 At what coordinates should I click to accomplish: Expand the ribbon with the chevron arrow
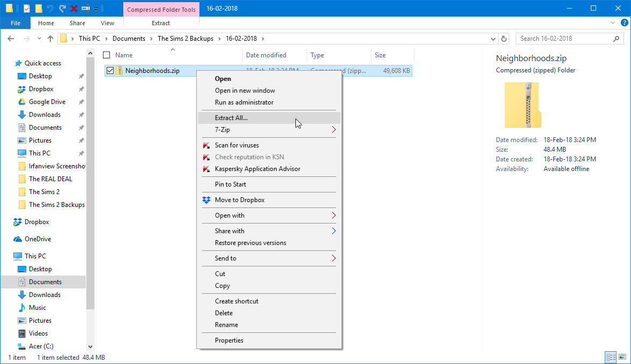pyautogui.click(x=612, y=23)
